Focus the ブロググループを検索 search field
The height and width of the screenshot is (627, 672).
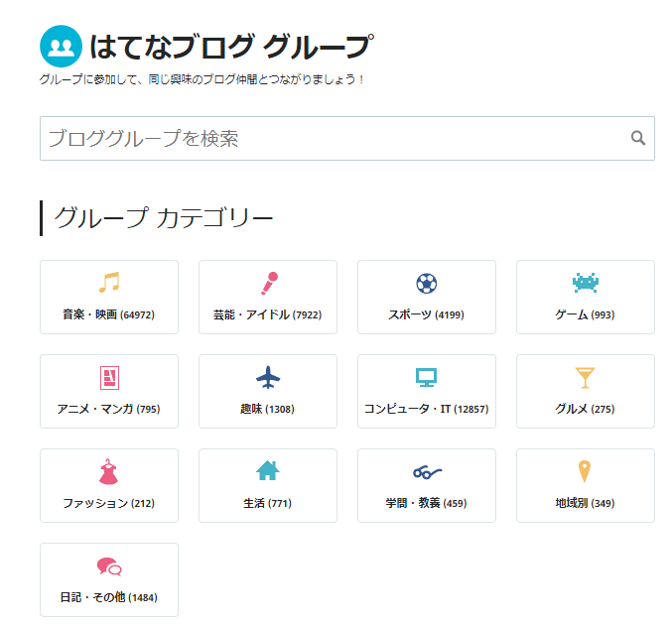tap(347, 138)
